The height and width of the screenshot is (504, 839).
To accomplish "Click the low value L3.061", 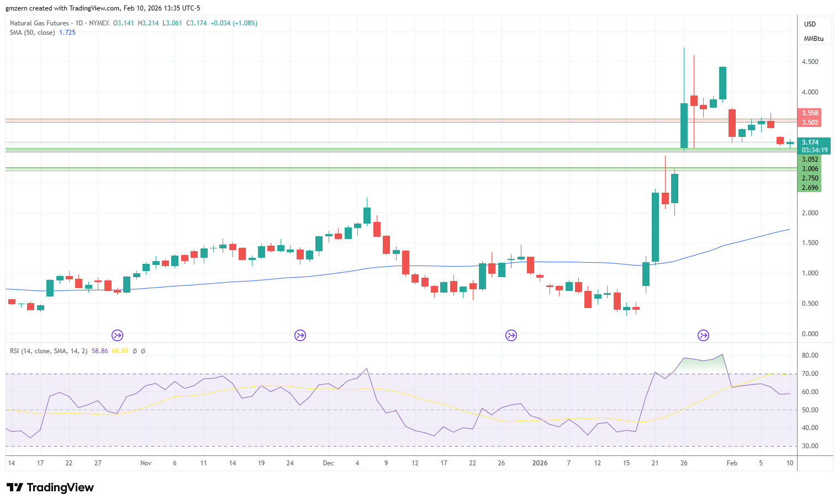I will (172, 23).
